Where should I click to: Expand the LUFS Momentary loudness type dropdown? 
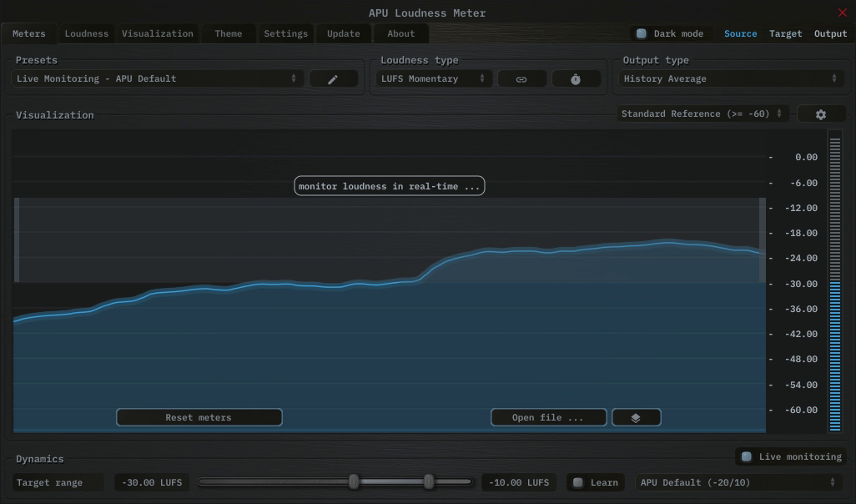pyautogui.click(x=432, y=79)
